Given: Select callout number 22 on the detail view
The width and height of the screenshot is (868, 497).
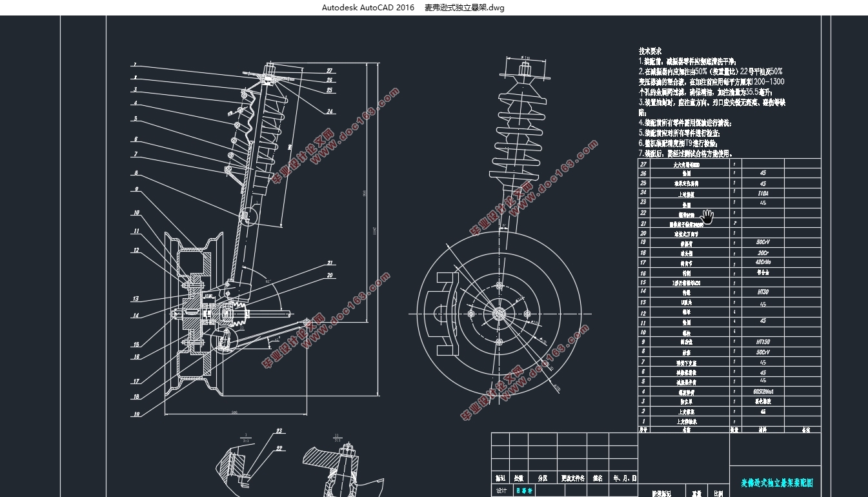Looking at the screenshot, I should [x=279, y=447].
